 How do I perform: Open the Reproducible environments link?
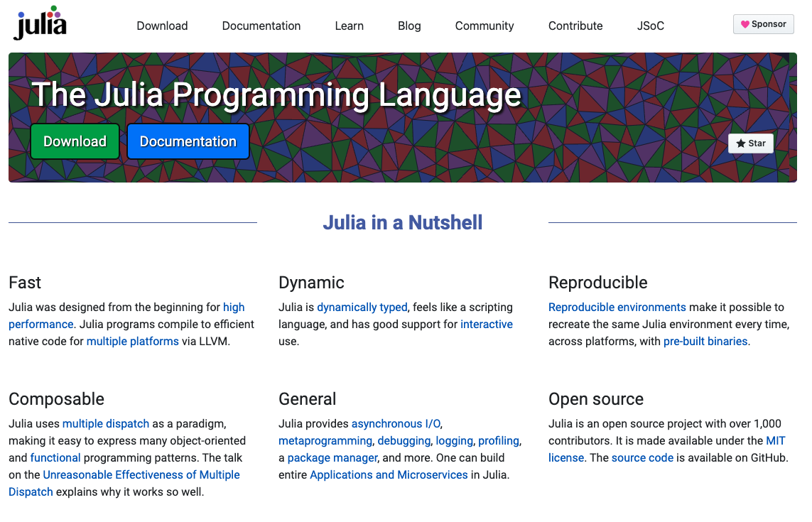pos(617,307)
